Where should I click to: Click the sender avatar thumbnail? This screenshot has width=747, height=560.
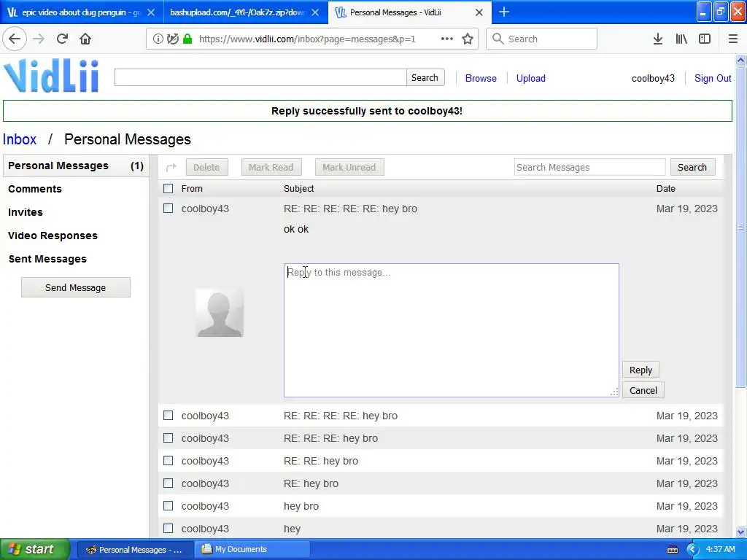tap(220, 312)
